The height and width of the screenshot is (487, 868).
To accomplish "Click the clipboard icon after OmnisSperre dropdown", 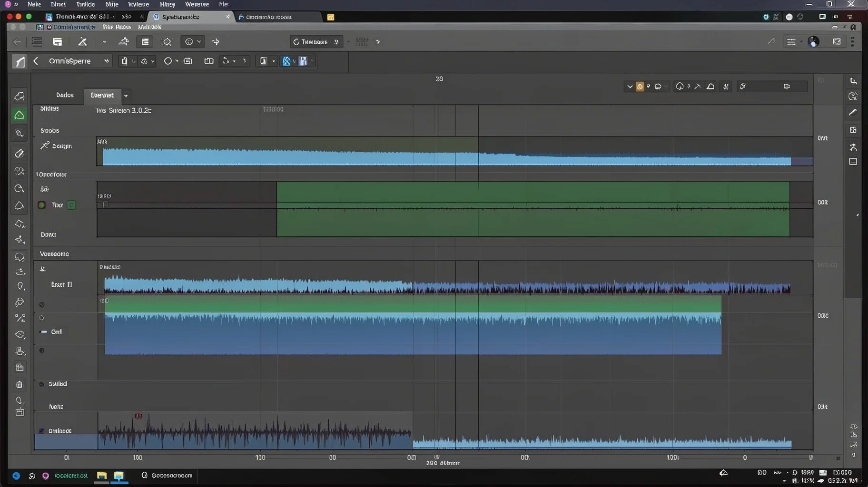I will (124, 61).
